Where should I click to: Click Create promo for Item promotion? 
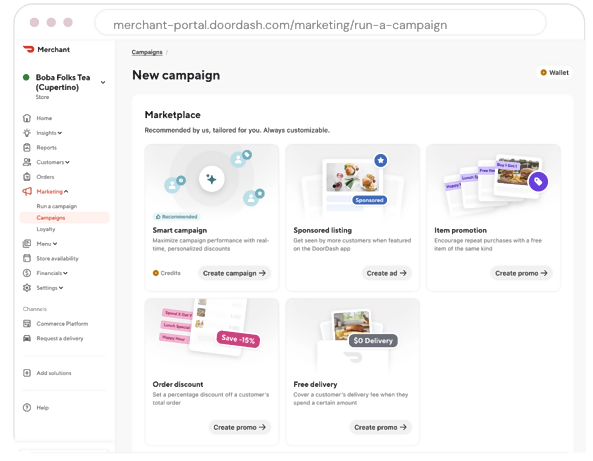click(521, 273)
